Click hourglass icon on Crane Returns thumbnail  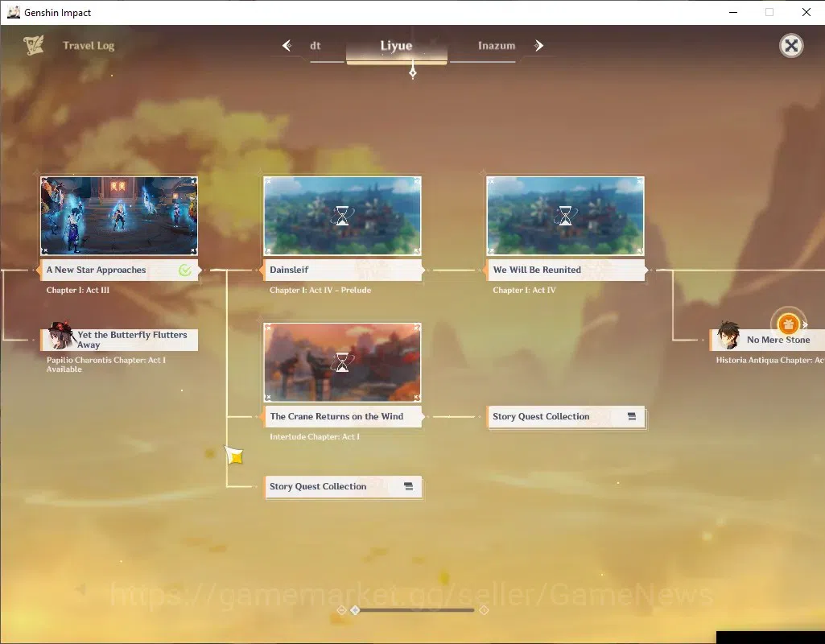(343, 362)
